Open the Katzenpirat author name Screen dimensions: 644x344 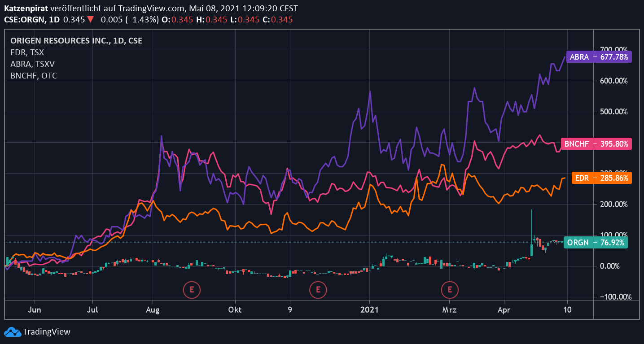26,9
